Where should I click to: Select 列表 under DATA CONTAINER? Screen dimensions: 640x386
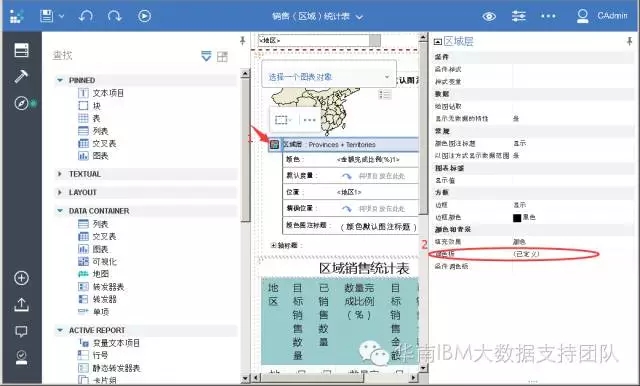93,224
